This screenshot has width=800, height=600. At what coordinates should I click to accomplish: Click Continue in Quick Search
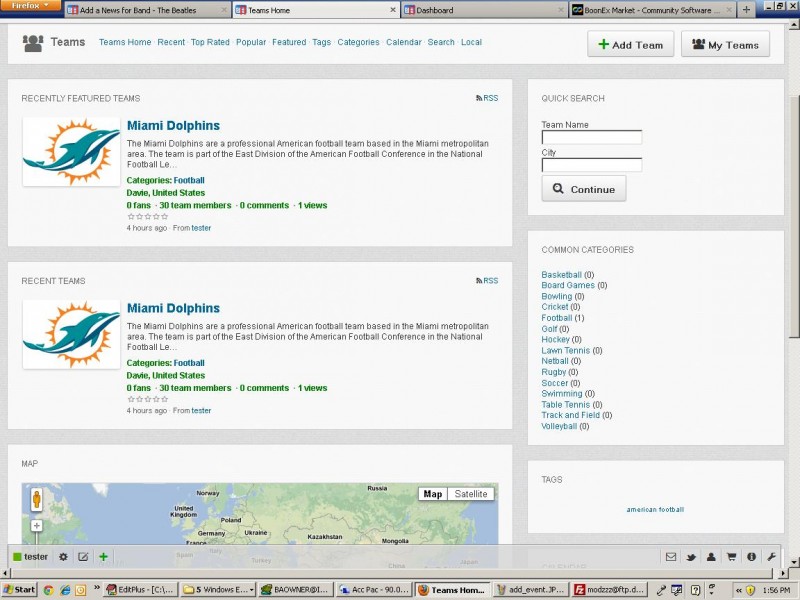[584, 189]
